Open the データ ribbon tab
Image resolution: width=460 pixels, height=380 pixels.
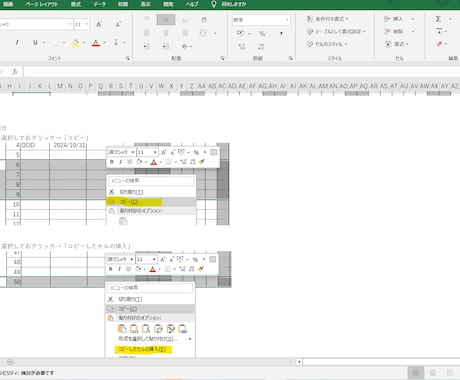tap(99, 4)
